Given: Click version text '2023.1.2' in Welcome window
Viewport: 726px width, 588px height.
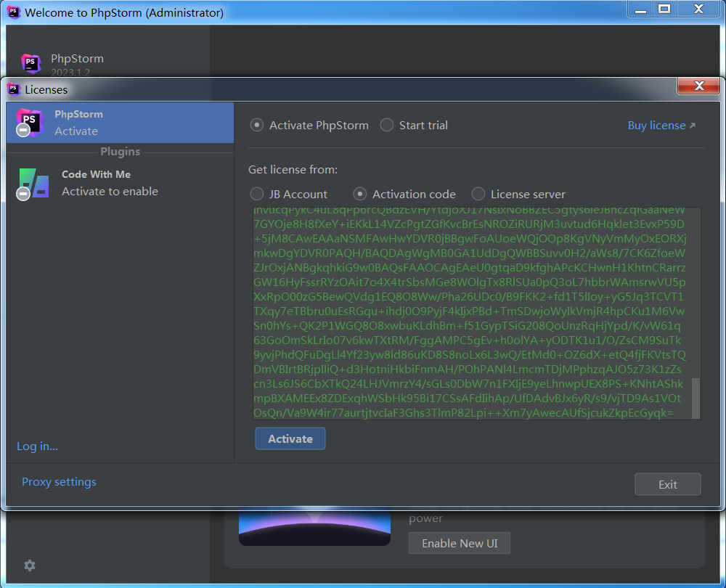Looking at the screenshot, I should (70, 72).
